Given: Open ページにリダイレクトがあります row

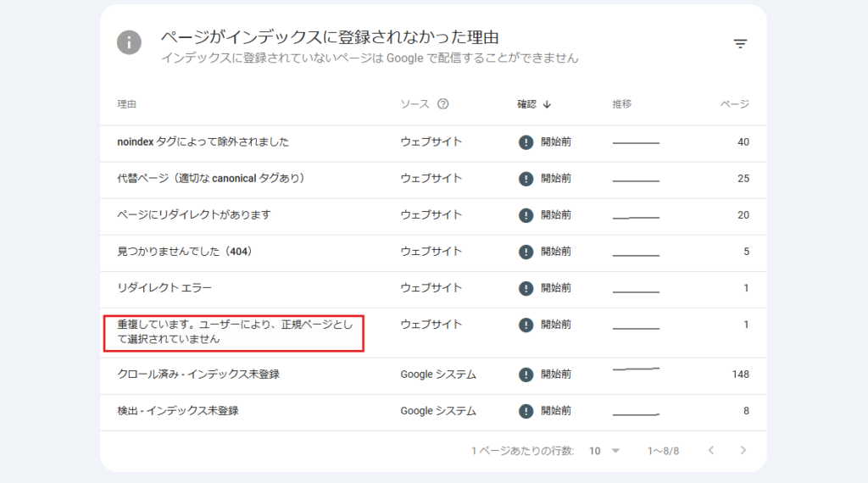Looking at the screenshot, I should click(x=433, y=216).
